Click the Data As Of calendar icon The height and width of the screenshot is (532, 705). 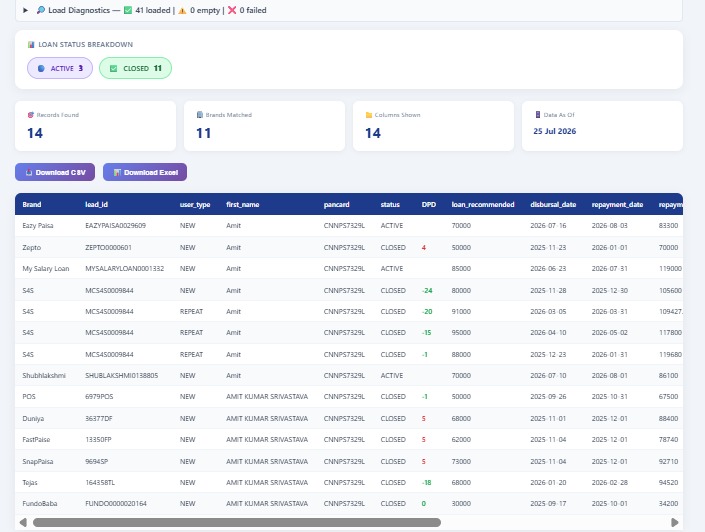[x=538, y=115]
